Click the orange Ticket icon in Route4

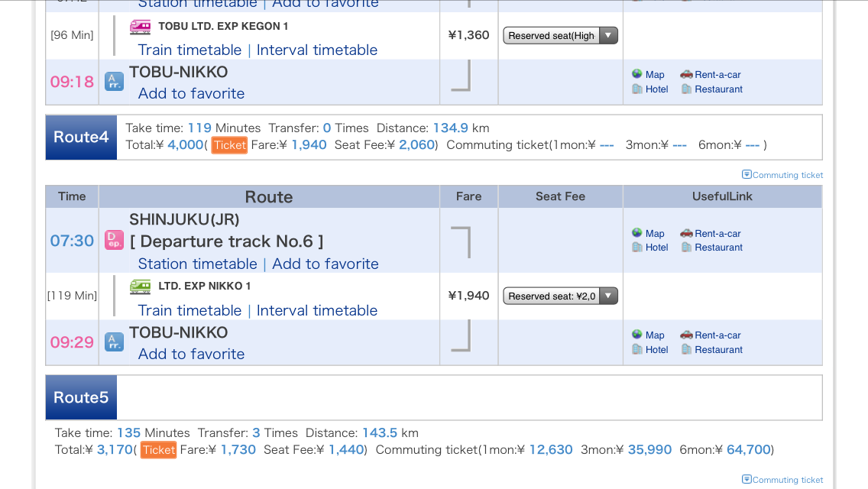[x=229, y=145]
